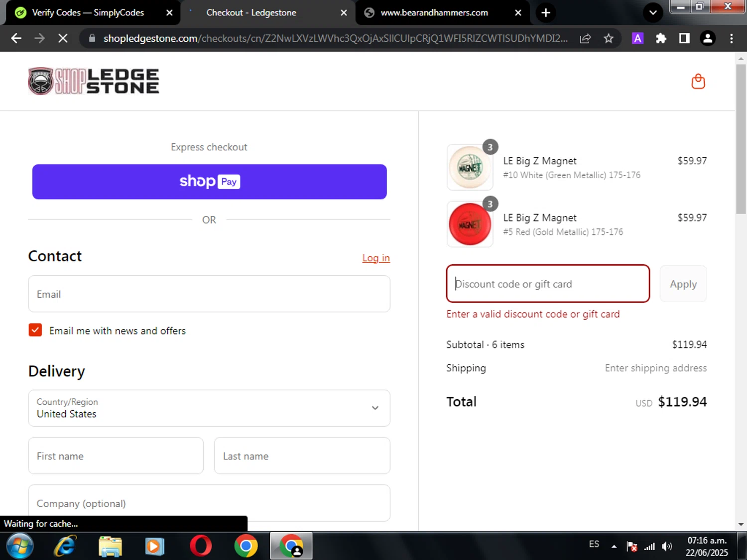
Task: Click the Shop Ledgestone logo
Action: (94, 81)
